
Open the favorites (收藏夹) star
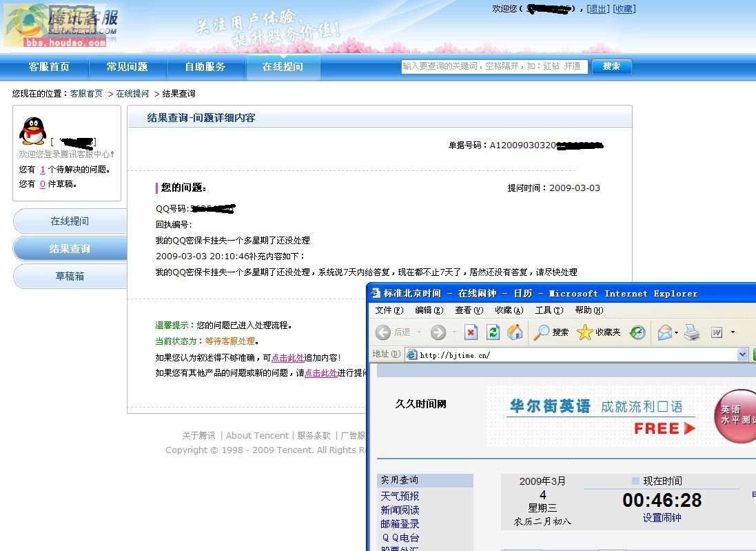tap(598, 332)
